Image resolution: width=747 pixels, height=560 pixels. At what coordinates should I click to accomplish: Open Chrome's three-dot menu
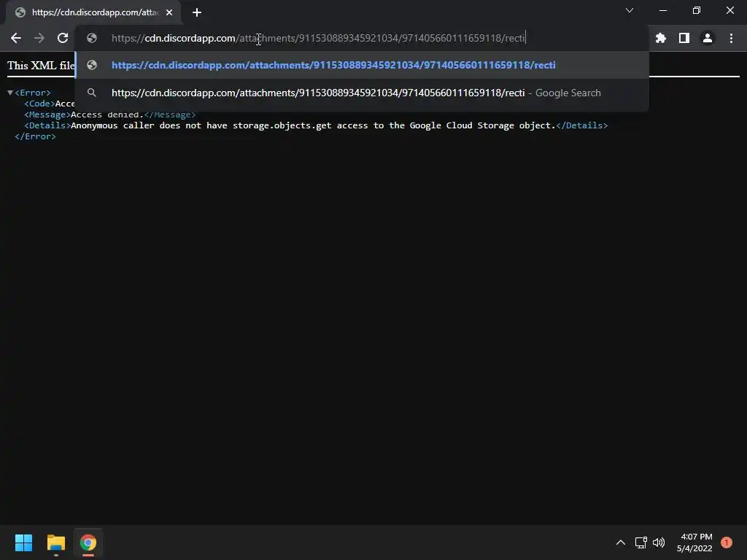click(x=731, y=38)
